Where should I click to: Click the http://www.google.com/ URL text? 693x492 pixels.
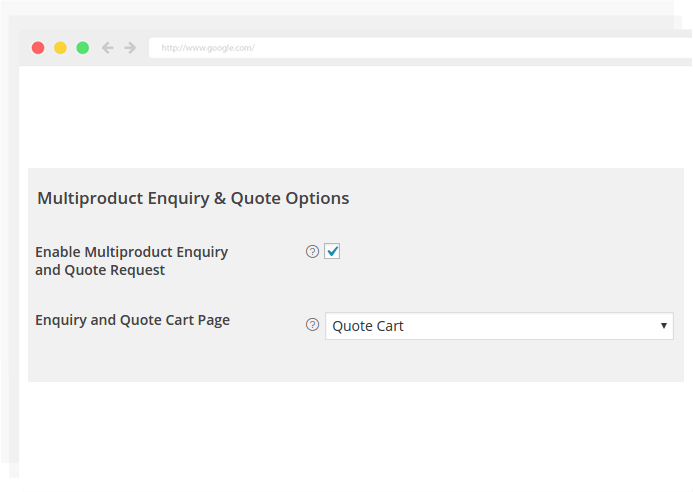pos(208,48)
